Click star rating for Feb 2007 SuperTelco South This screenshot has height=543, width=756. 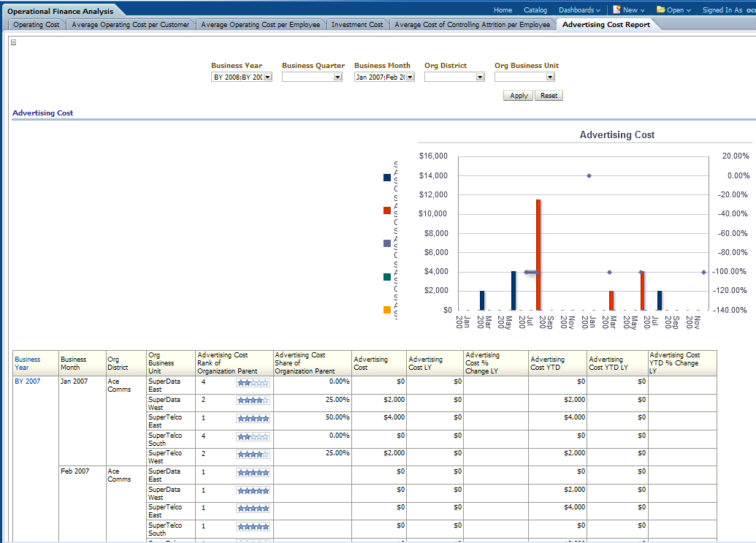click(x=253, y=527)
